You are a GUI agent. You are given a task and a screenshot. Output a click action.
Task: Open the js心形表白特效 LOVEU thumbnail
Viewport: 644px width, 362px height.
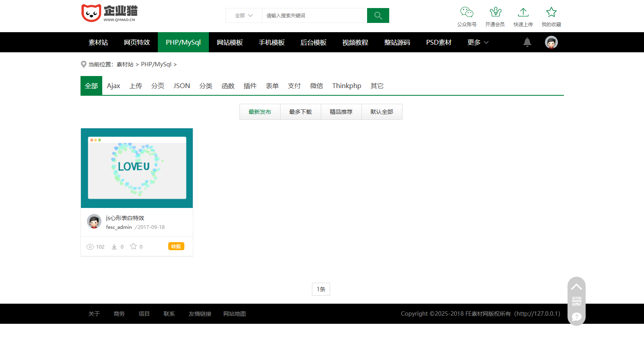point(136,168)
